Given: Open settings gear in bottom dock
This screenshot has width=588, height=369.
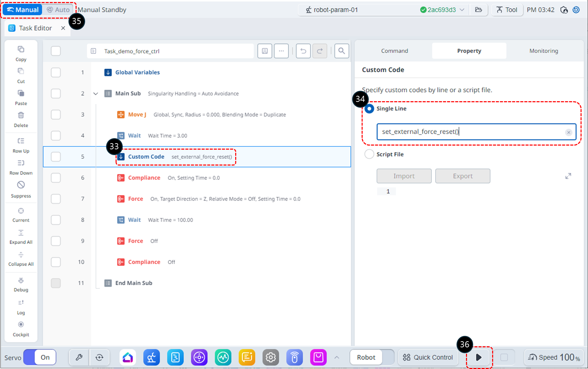Looking at the screenshot, I should pyautogui.click(x=270, y=357).
